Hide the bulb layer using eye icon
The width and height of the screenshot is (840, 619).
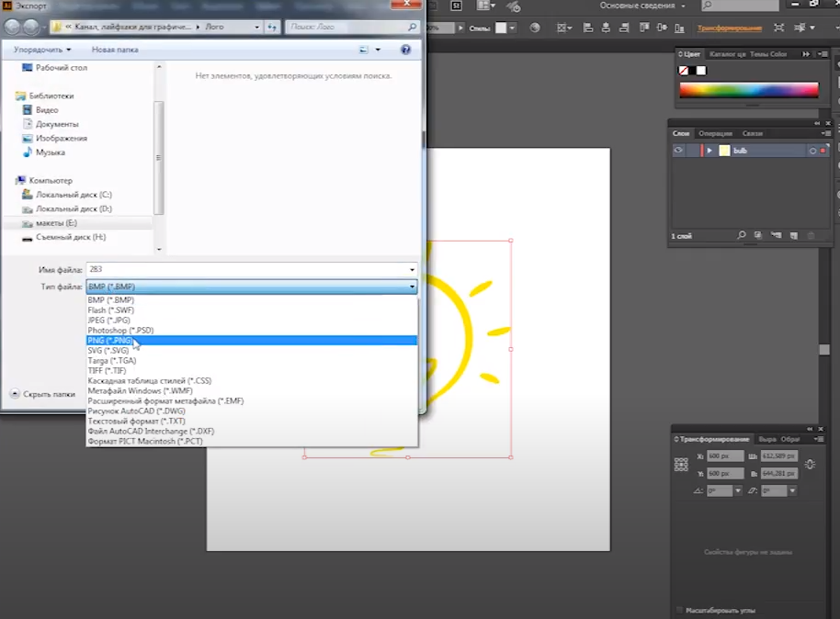point(679,151)
